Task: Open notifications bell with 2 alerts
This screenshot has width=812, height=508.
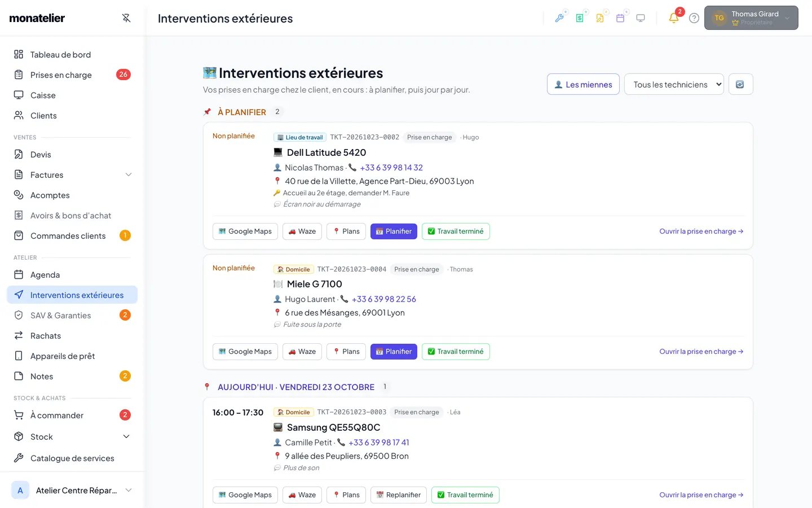Action: tap(674, 18)
